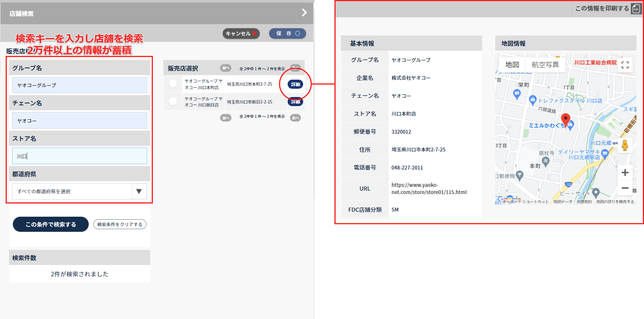Click the グループ名 input field
The height and width of the screenshot is (319, 644).
pyautogui.click(x=80, y=85)
